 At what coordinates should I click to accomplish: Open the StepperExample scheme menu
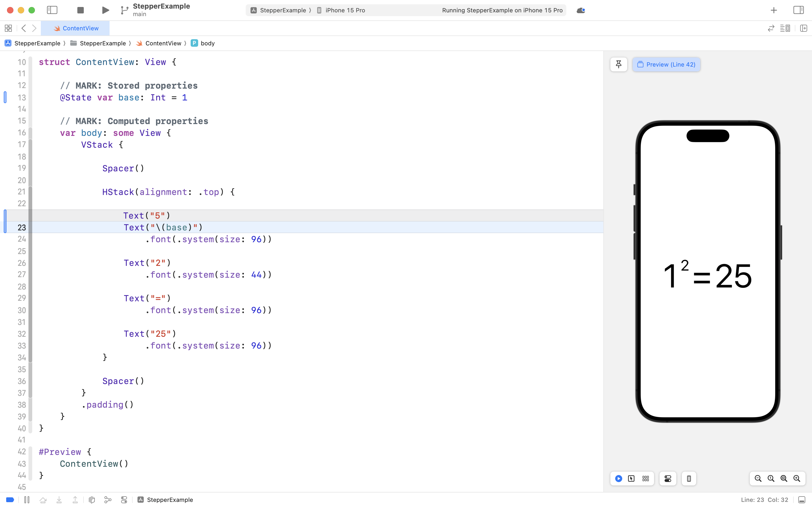coord(284,10)
